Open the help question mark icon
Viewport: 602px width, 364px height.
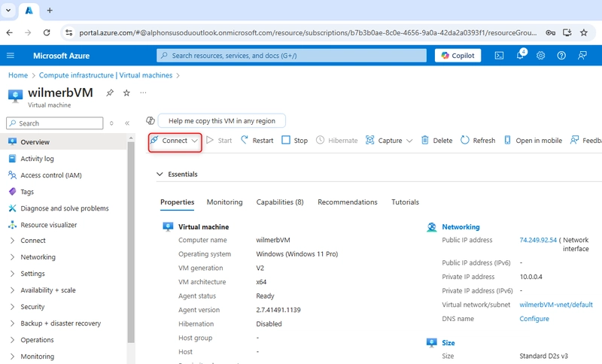[x=561, y=56]
